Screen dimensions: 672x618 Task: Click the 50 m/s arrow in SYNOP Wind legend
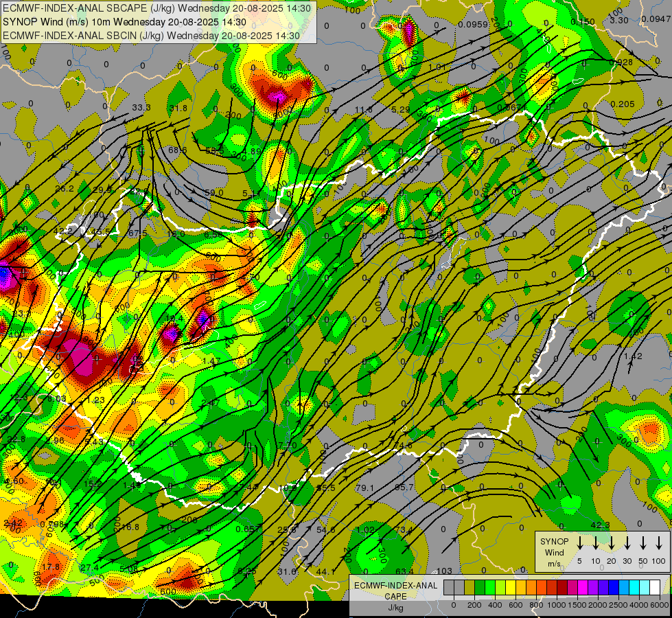coord(643,543)
